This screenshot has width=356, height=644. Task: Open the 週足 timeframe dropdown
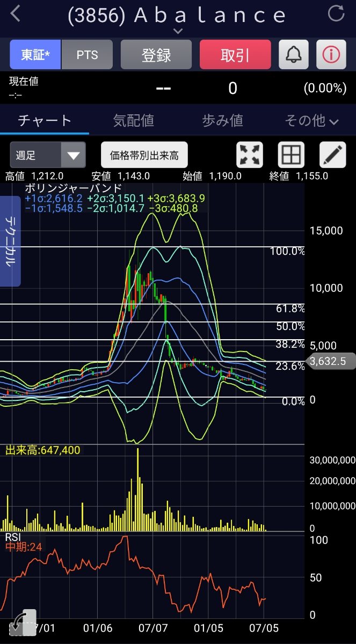coord(48,156)
